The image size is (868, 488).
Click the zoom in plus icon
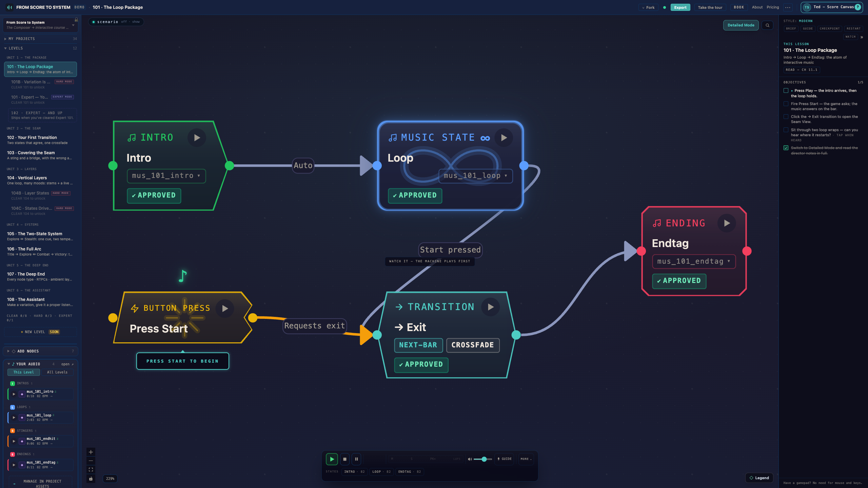[x=91, y=452]
